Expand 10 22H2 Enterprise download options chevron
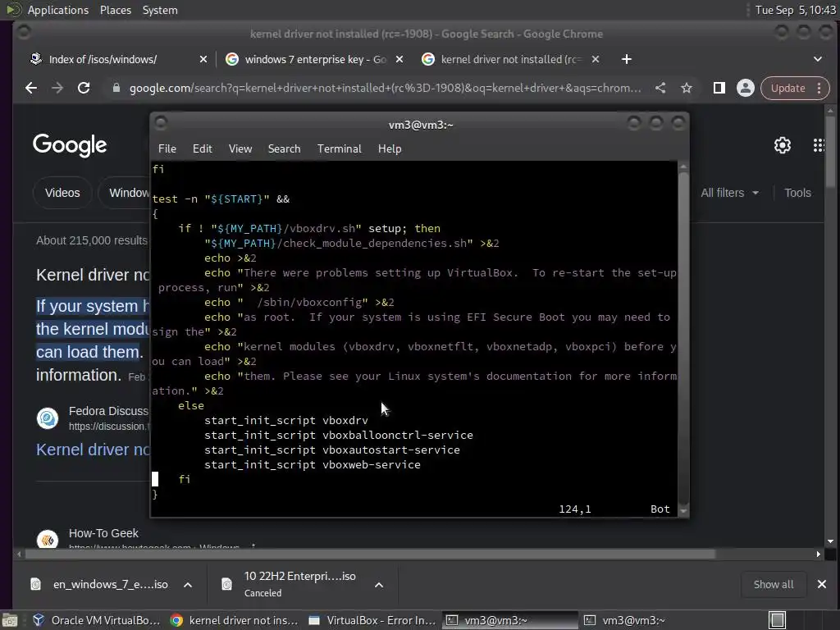Screen dimensions: 840x630 (x=379, y=584)
